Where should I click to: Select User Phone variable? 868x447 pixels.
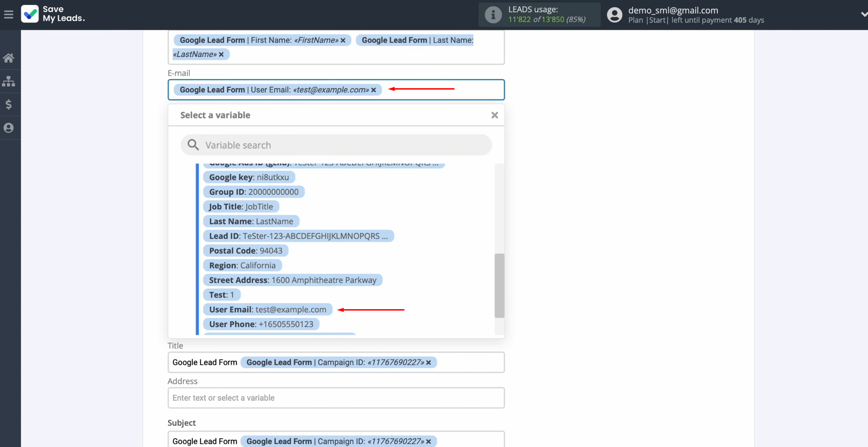click(261, 324)
